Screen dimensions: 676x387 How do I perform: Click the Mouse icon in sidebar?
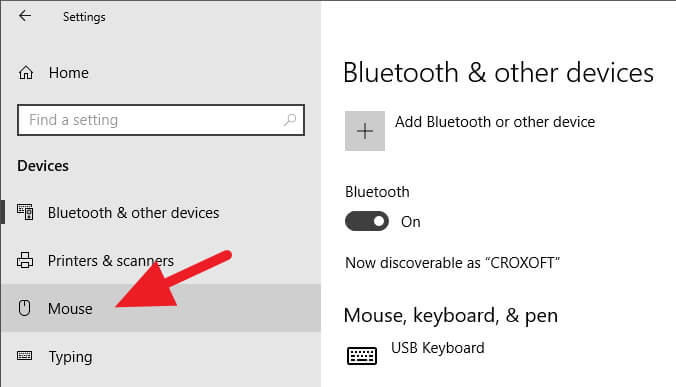pyautogui.click(x=25, y=308)
